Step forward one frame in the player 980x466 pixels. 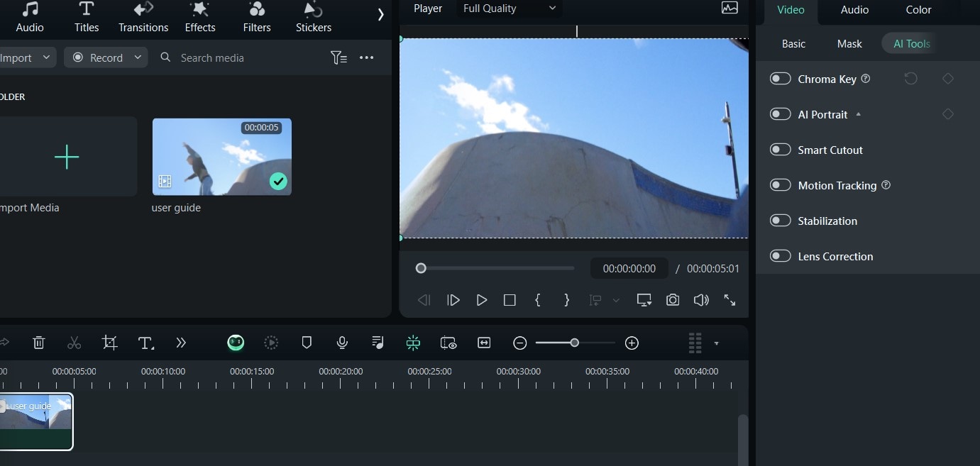[x=453, y=300]
